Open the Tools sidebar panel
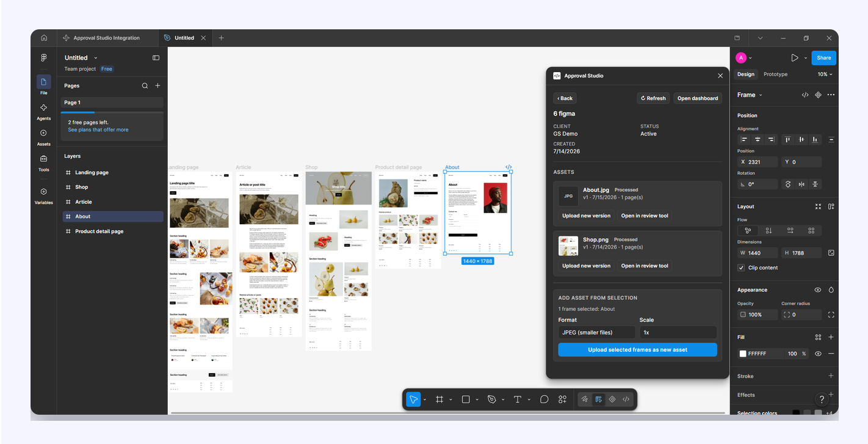 (43, 162)
